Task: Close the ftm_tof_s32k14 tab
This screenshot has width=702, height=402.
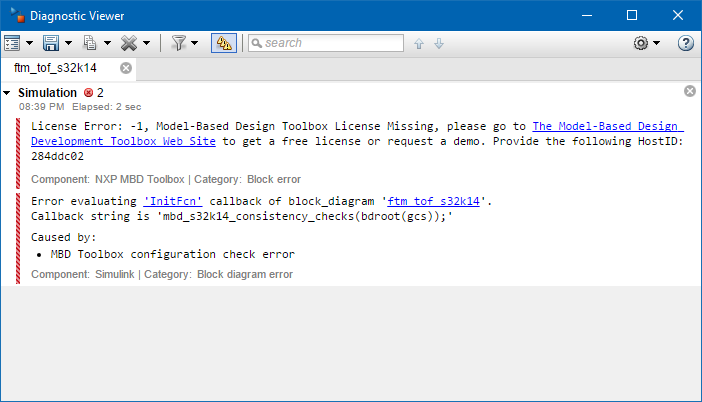Action: (x=126, y=68)
